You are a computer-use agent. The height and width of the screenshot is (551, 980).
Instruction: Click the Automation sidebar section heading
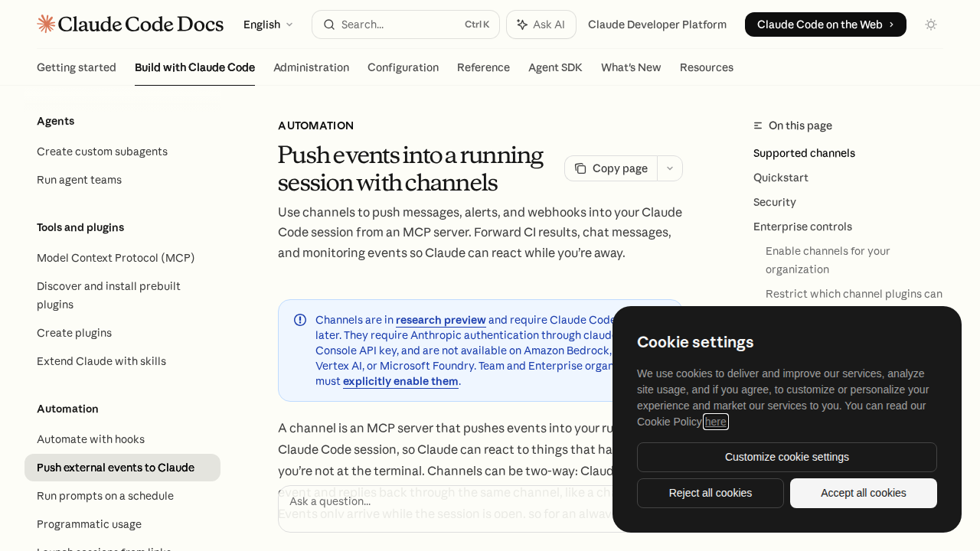point(67,409)
